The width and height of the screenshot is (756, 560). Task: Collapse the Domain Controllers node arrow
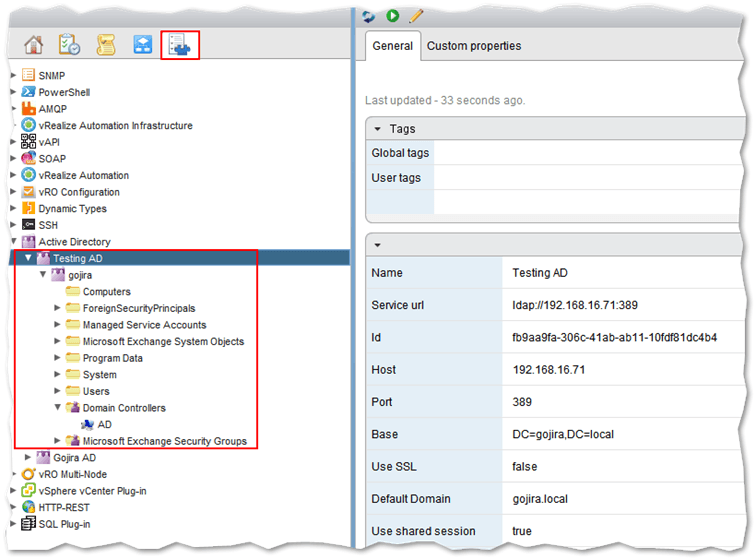click(x=57, y=407)
